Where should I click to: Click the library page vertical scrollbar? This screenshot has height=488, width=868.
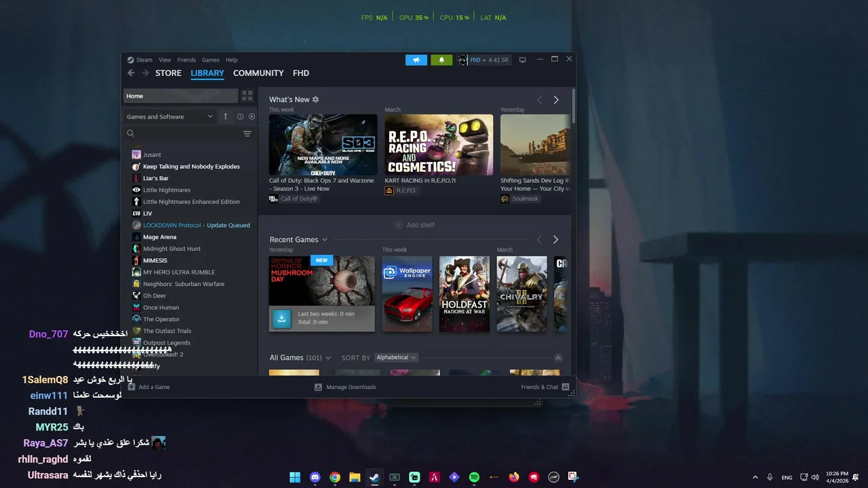click(574, 105)
